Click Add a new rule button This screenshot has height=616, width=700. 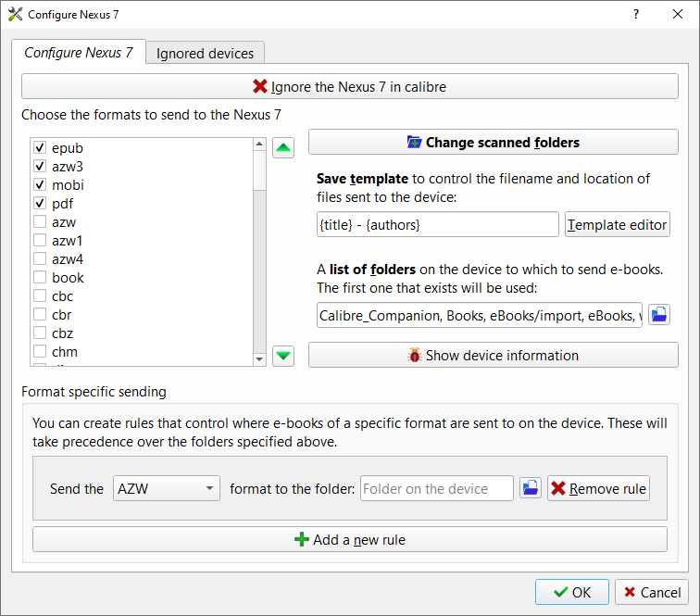pyautogui.click(x=350, y=539)
